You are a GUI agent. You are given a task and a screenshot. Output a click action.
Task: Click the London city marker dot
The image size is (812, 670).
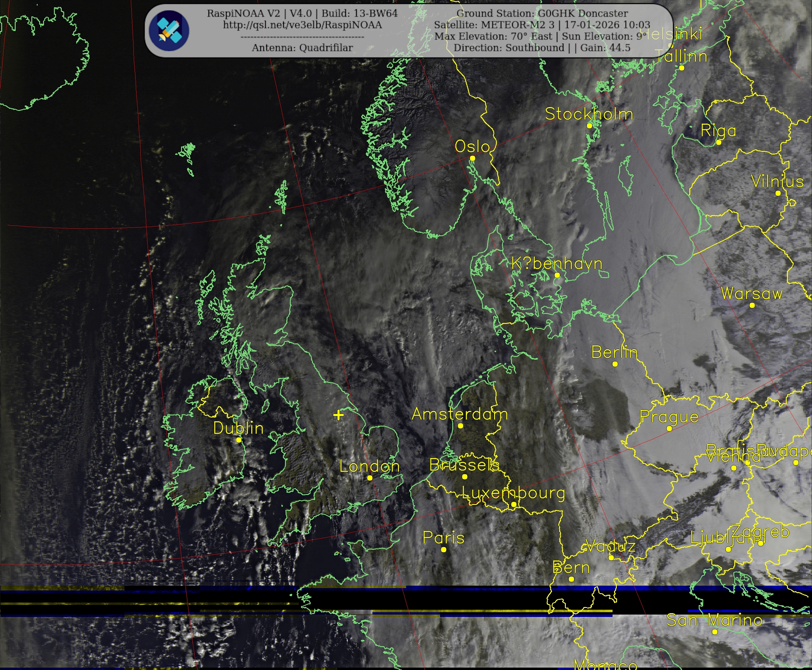point(370,478)
